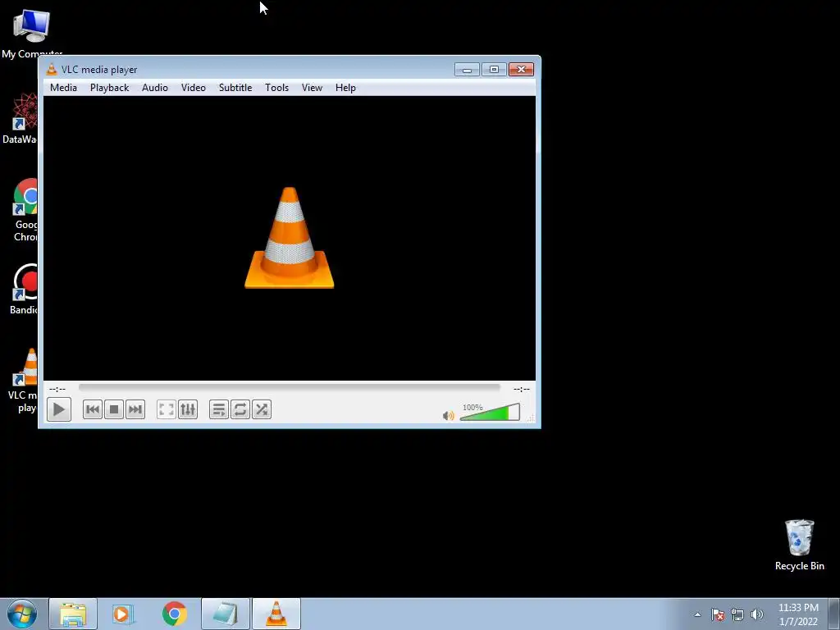Screen dimensions: 840x630
Task: Open Action Center flag icon
Action: click(718, 615)
